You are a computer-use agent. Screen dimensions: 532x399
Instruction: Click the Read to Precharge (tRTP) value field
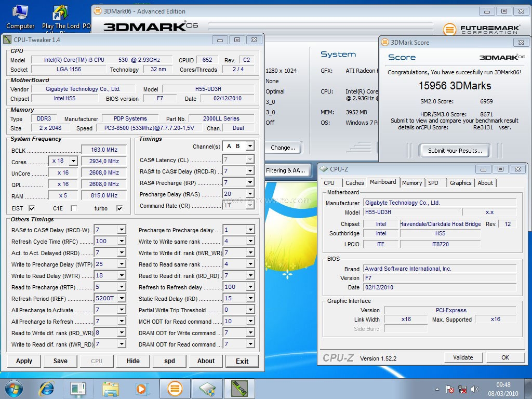110,287
